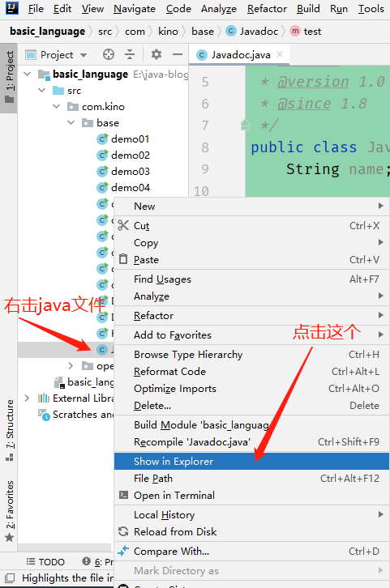Open Refactor submenu in context menu
The width and height of the screenshot is (390, 588).
point(251,315)
